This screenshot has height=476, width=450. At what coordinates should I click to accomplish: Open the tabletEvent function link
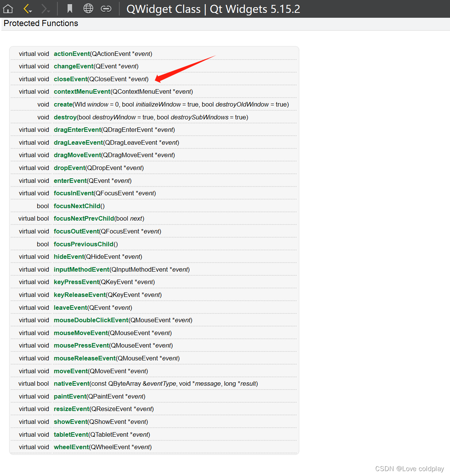pos(71,434)
